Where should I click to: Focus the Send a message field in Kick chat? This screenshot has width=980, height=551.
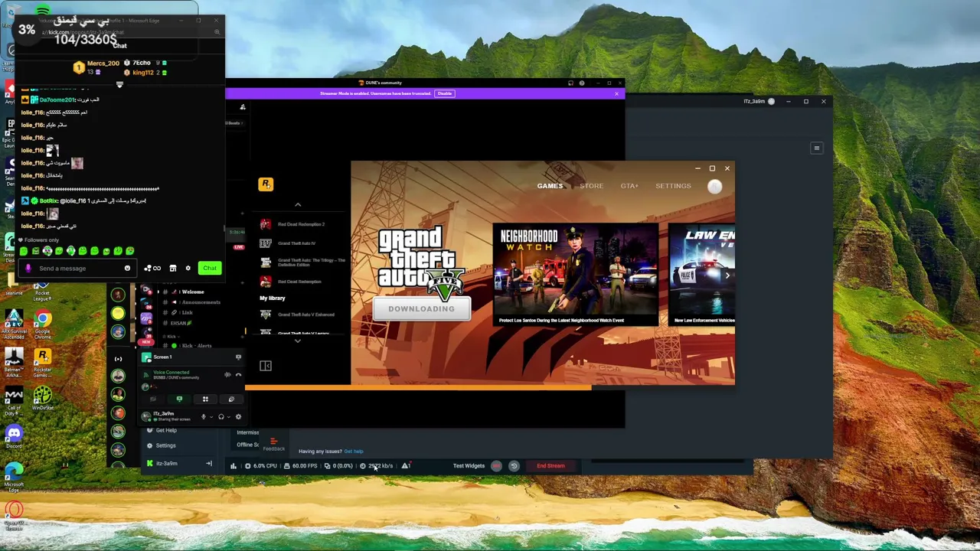click(77, 269)
